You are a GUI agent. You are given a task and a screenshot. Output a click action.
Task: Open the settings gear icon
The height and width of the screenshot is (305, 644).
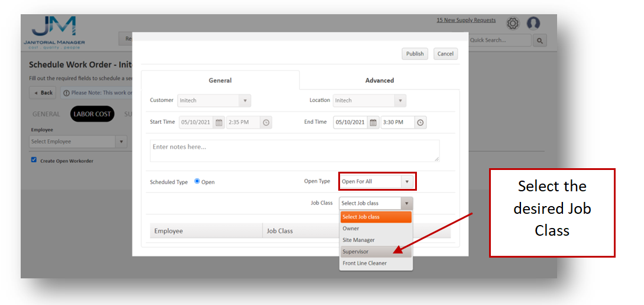(x=513, y=24)
